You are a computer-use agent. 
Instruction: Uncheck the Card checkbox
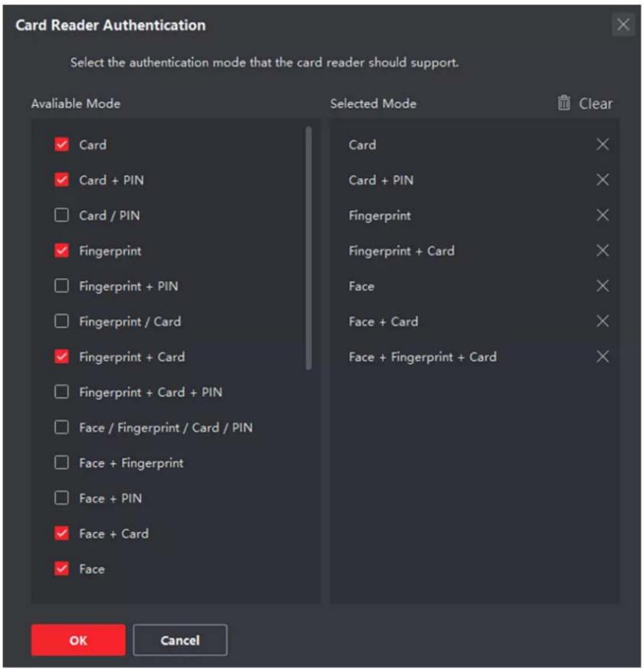click(62, 145)
